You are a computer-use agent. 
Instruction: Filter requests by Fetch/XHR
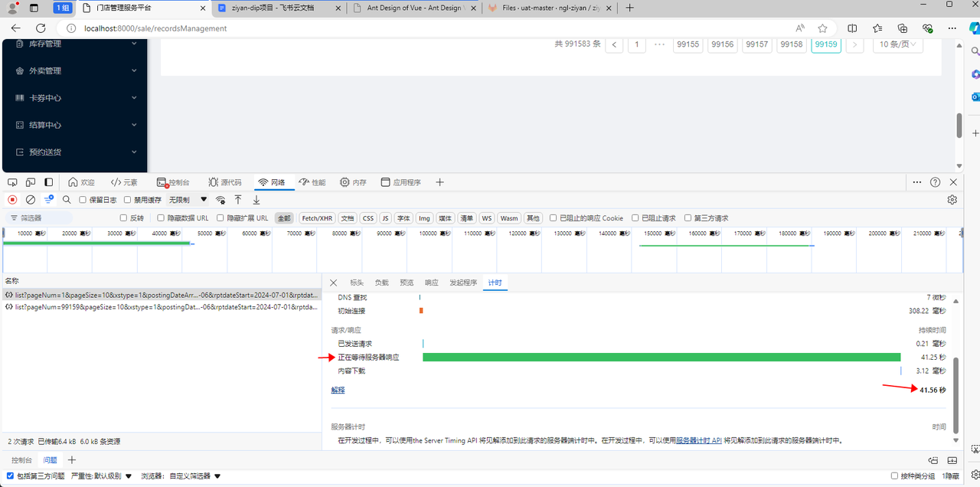[317, 218]
